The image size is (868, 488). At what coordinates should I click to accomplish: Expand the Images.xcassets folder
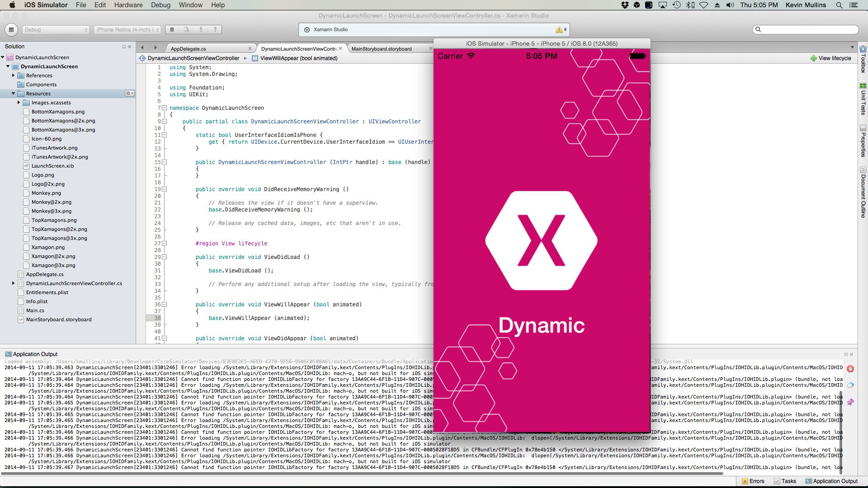(x=19, y=103)
